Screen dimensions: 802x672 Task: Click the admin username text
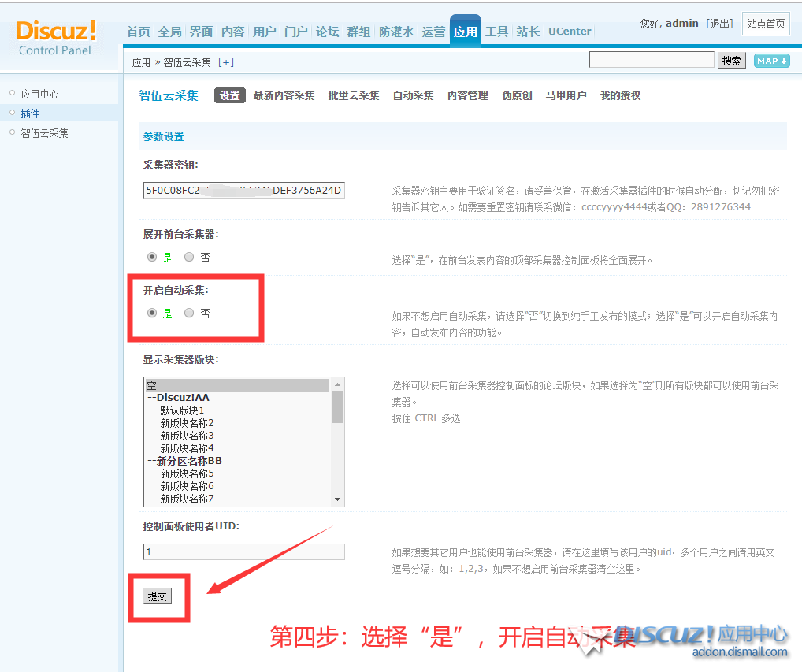[681, 24]
